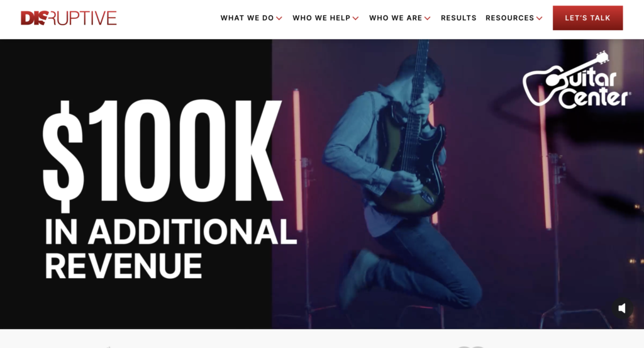Image resolution: width=644 pixels, height=348 pixels.
Task: Click the Guitar Center logo on the video
Action: pos(577,80)
